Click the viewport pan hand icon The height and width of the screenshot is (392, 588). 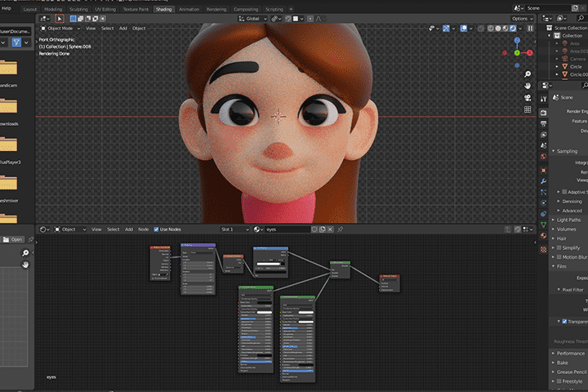(x=528, y=86)
